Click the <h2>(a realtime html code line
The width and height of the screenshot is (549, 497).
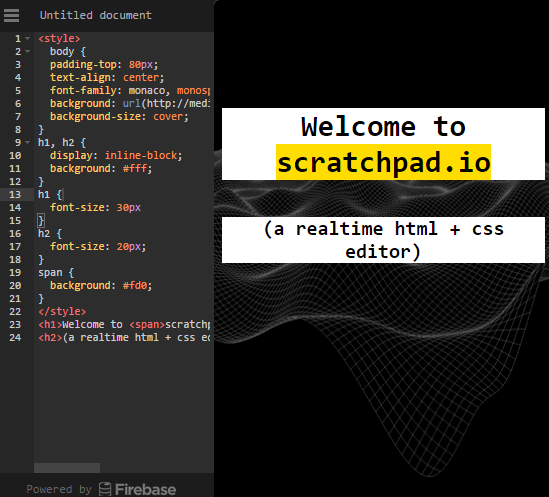pos(124,338)
